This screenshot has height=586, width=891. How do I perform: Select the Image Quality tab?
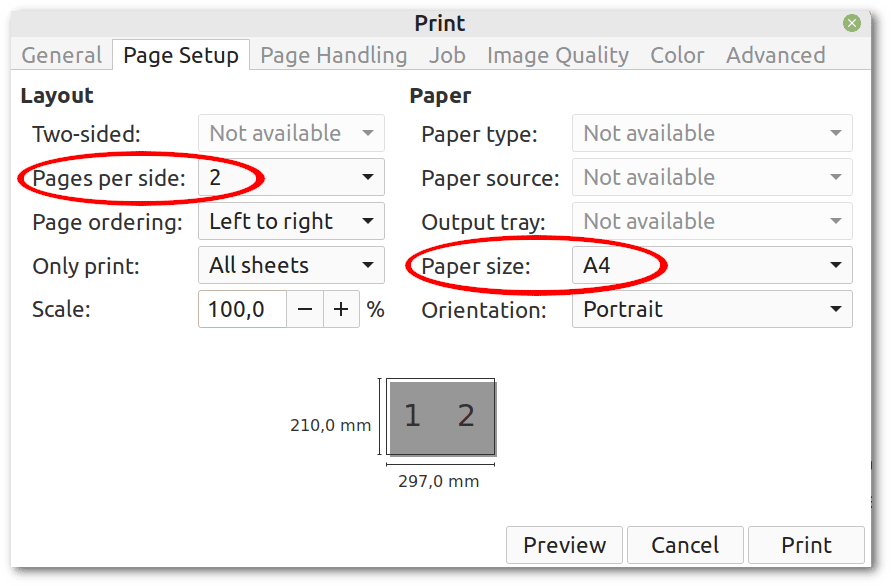(x=557, y=55)
